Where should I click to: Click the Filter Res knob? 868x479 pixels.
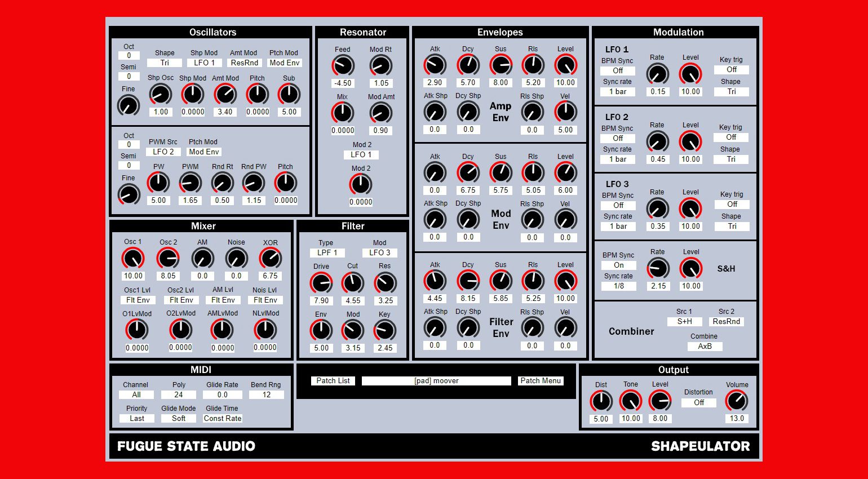click(x=385, y=283)
